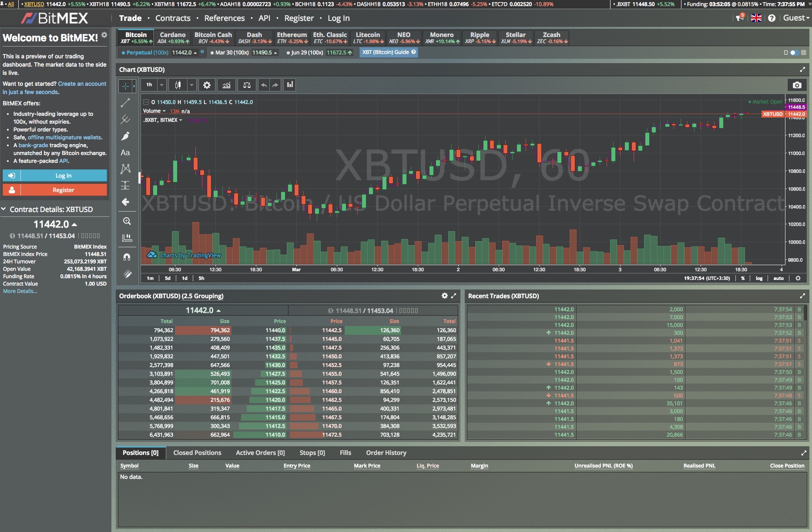Expand Recent Trades panel to fullscreen
812x532 pixels.
(802, 296)
